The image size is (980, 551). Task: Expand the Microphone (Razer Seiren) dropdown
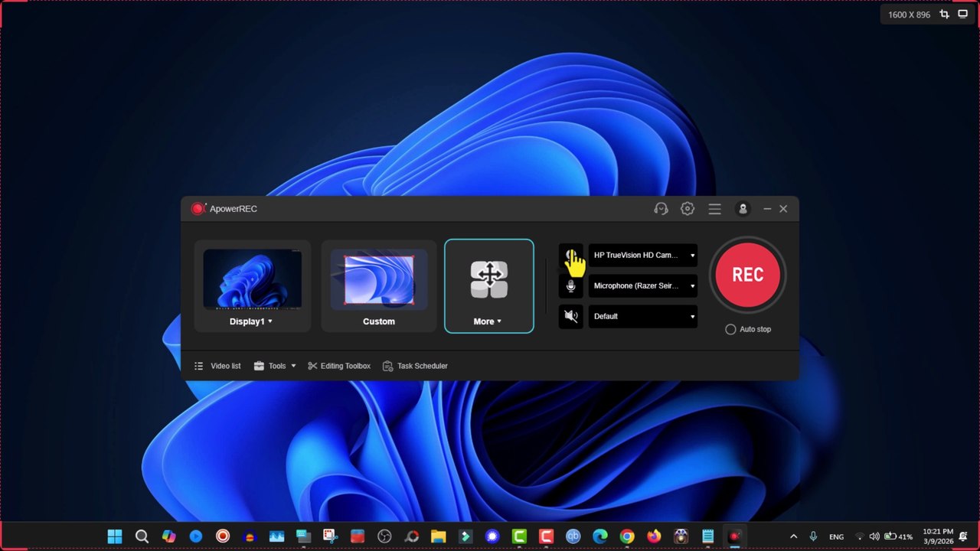pyautogui.click(x=692, y=286)
